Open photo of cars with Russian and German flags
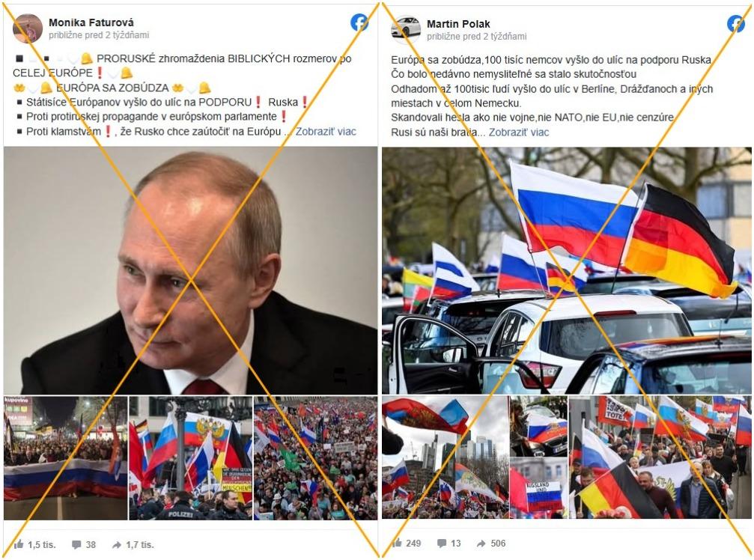The height and width of the screenshot is (560, 754). click(x=567, y=270)
